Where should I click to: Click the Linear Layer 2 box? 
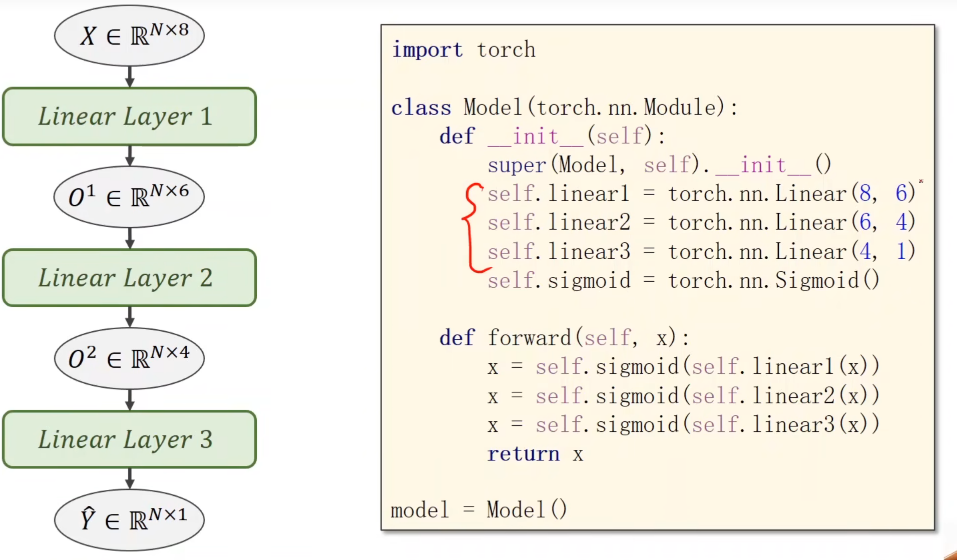coord(129,278)
